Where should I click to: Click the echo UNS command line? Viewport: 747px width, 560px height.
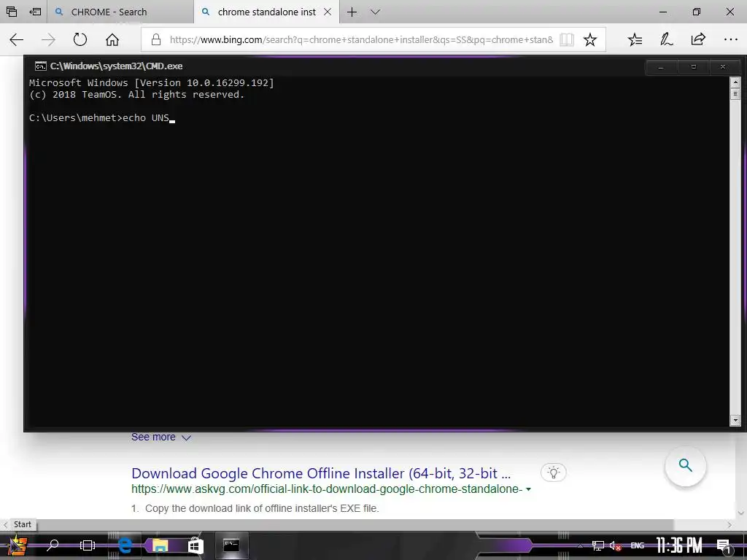pyautogui.click(x=102, y=118)
